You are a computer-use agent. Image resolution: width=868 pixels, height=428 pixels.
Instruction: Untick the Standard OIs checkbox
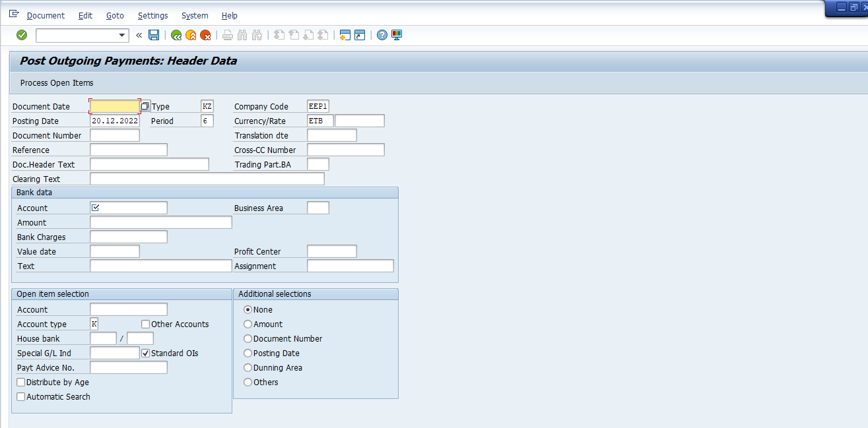click(145, 353)
